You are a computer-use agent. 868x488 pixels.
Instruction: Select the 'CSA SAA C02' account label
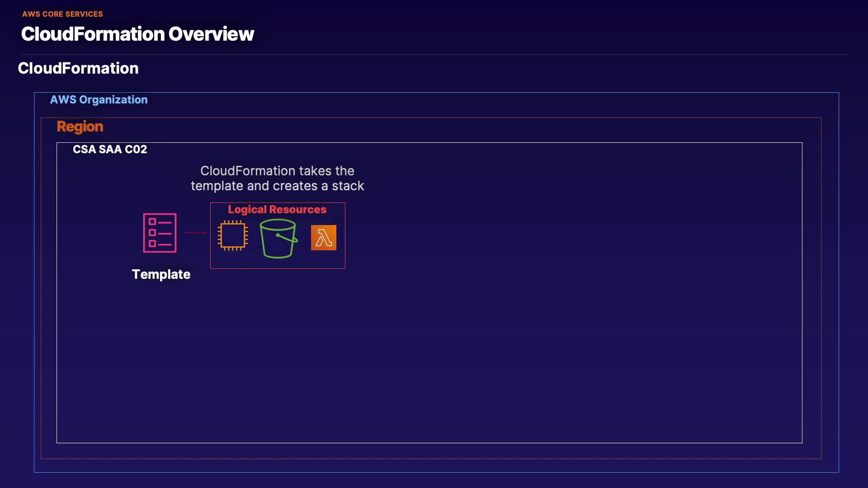[110, 150]
